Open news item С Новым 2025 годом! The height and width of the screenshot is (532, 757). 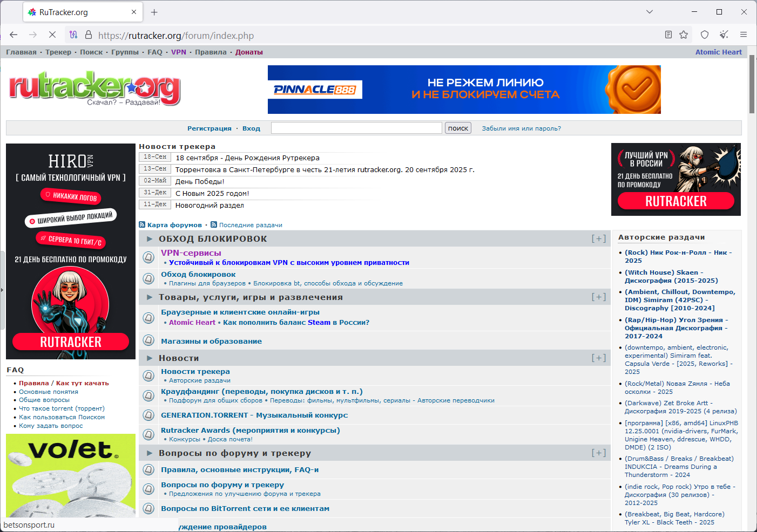coord(212,194)
